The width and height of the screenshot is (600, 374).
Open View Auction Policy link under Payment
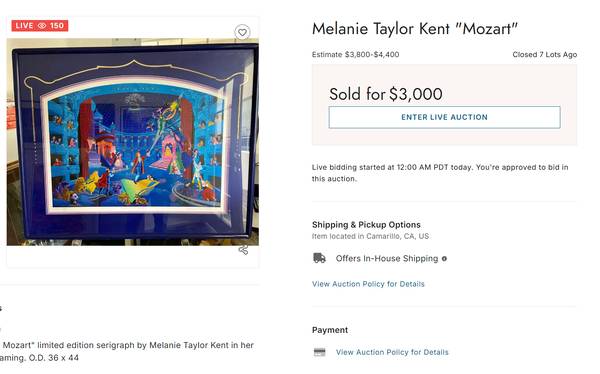pos(392,352)
